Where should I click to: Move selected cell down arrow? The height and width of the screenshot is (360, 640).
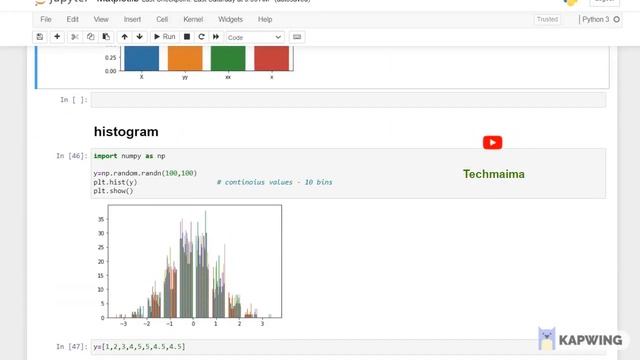pyautogui.click(x=140, y=37)
